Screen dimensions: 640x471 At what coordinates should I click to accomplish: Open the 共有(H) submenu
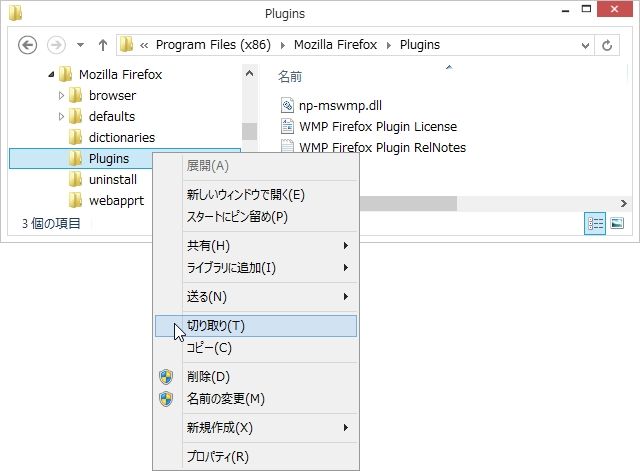256,246
